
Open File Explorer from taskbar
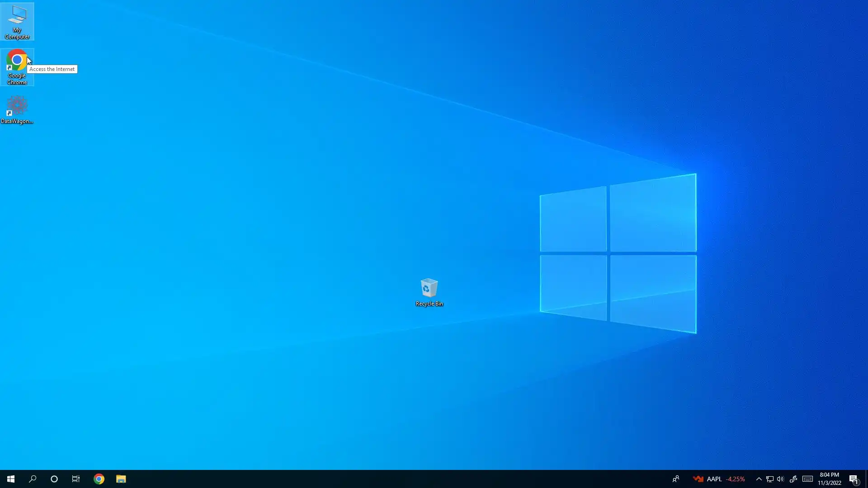[x=121, y=479]
